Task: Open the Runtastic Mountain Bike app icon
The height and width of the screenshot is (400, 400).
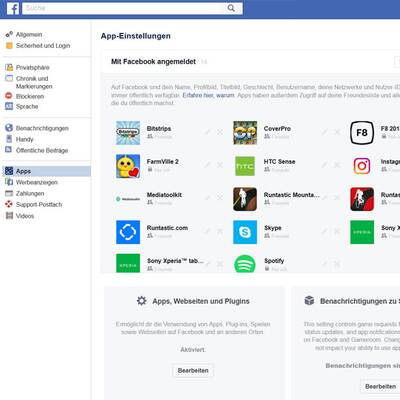Action: coord(245,199)
